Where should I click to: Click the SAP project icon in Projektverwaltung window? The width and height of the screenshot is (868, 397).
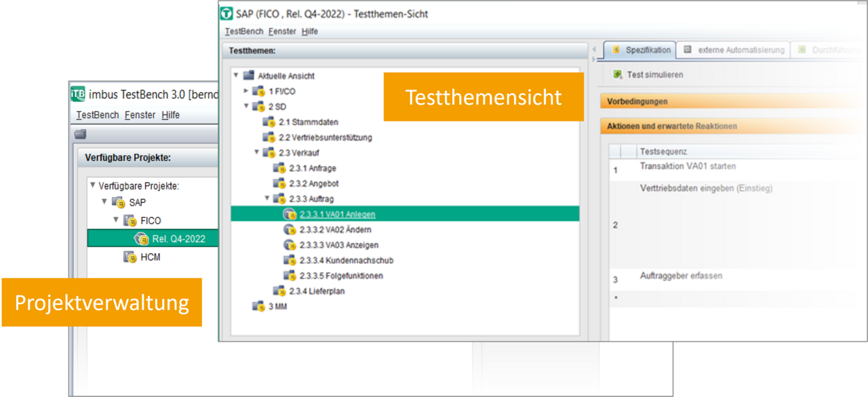(x=118, y=202)
